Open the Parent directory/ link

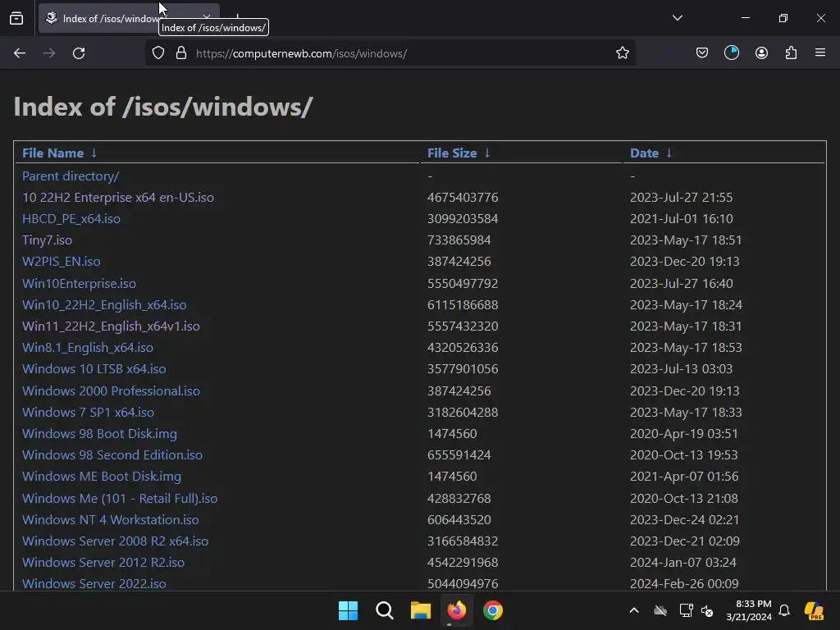(71, 176)
